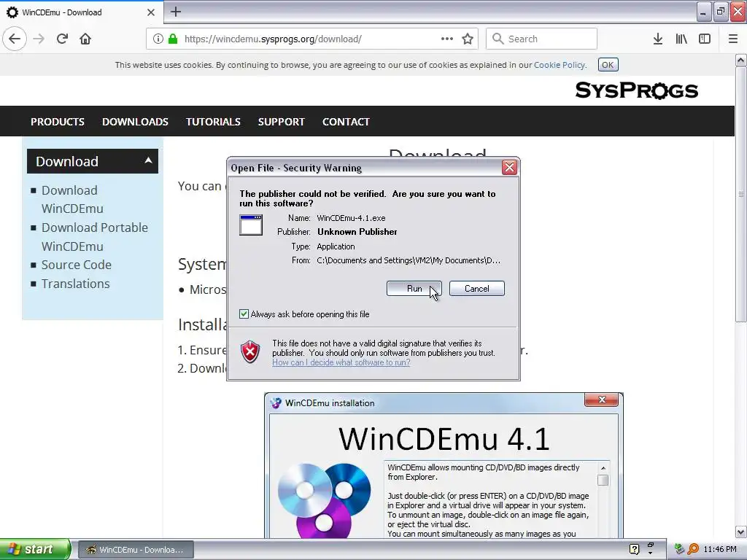The height and width of the screenshot is (560, 747).
Task: Open the Downloads arrow toolbar icon
Action: point(658,39)
